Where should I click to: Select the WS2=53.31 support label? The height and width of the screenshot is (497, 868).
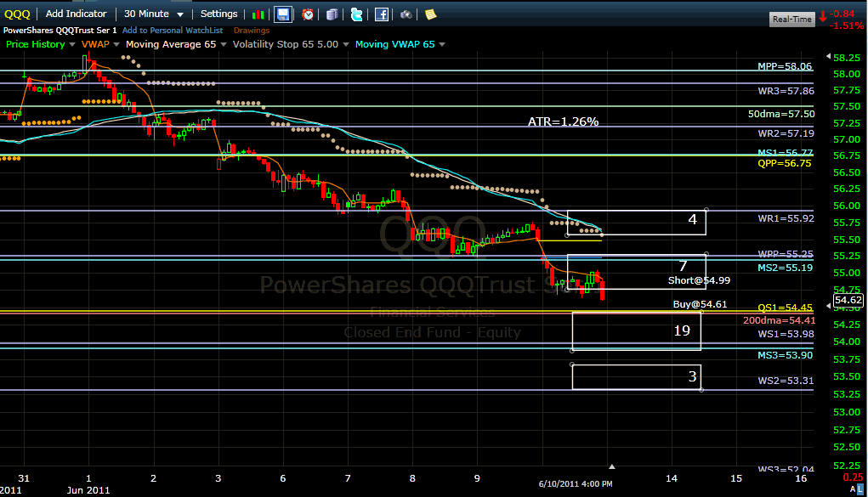point(786,381)
